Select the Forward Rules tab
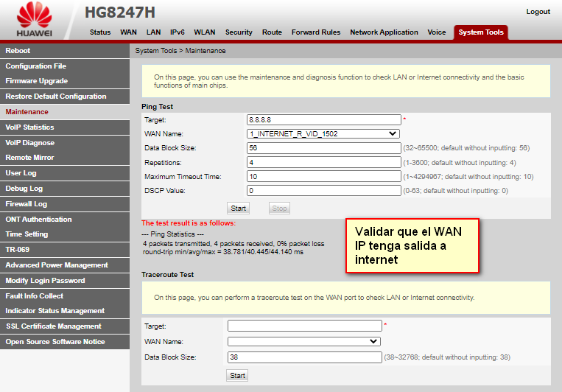 [x=315, y=32]
